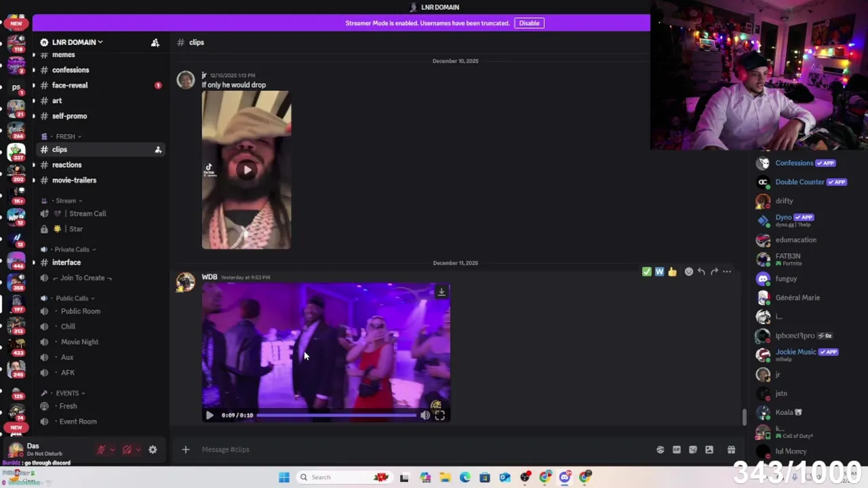Join the AFK voice channel

coord(68,373)
